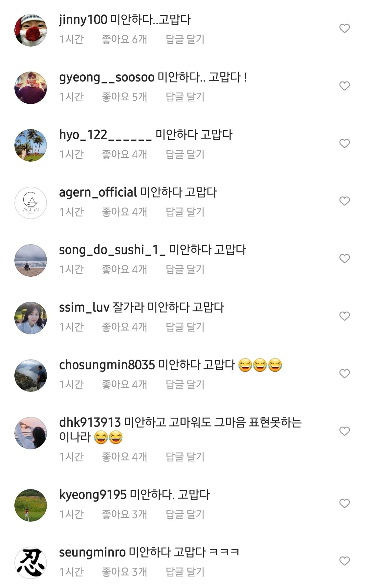Like gyeong__soosoo's comment with heart icon
The width and height of the screenshot is (370, 588).
[x=344, y=86]
